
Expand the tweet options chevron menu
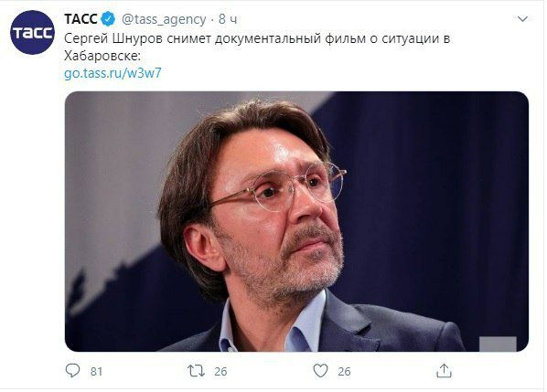(522, 19)
